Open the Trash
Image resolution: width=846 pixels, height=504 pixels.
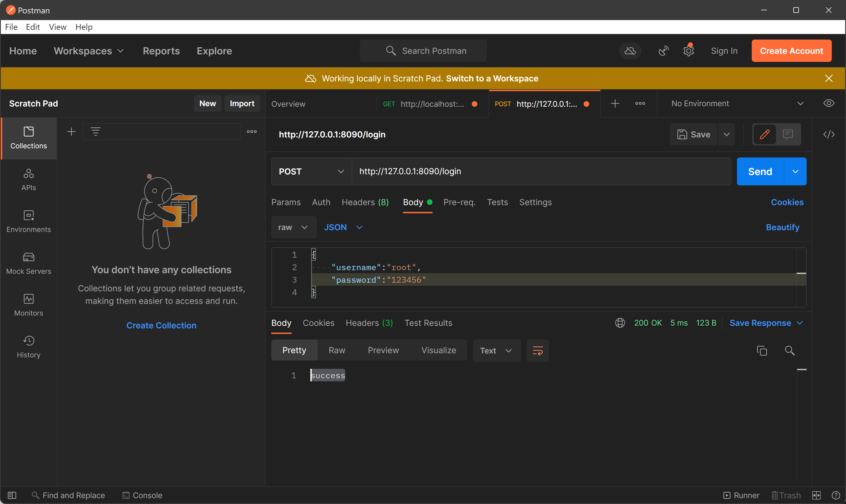pos(786,496)
